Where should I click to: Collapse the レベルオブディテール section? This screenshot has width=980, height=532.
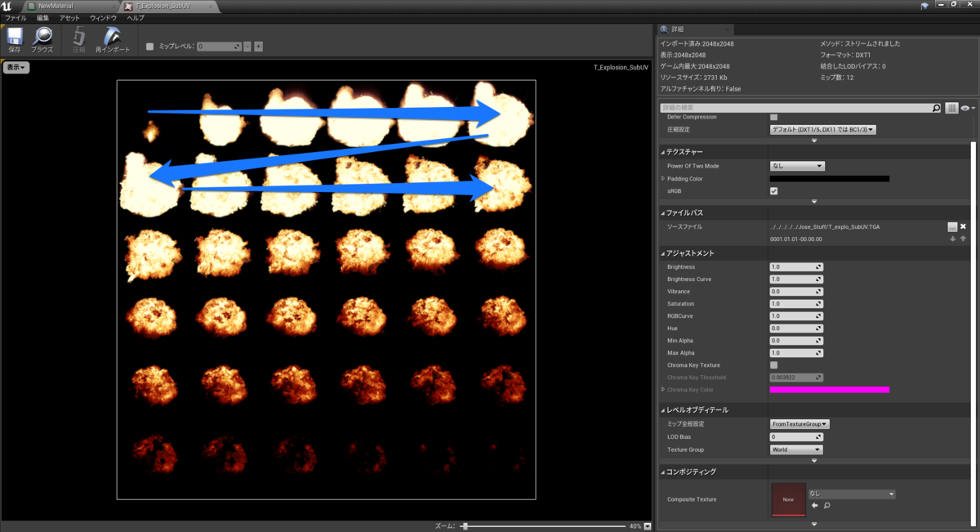pyautogui.click(x=662, y=409)
